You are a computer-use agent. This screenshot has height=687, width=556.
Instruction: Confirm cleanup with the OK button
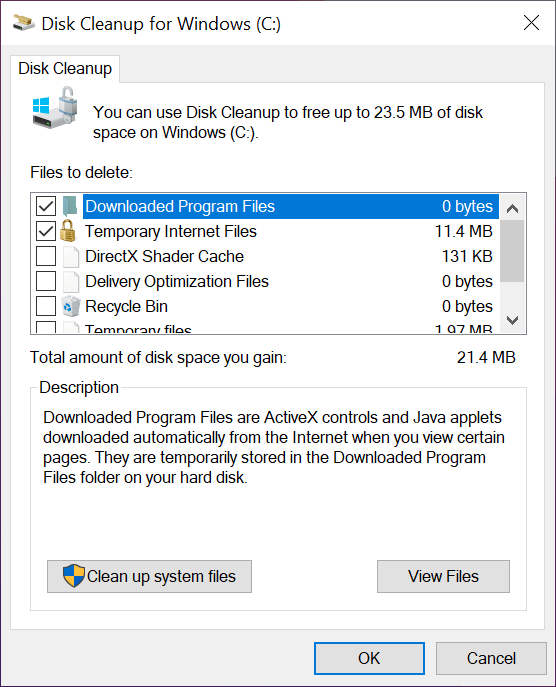[369, 658]
